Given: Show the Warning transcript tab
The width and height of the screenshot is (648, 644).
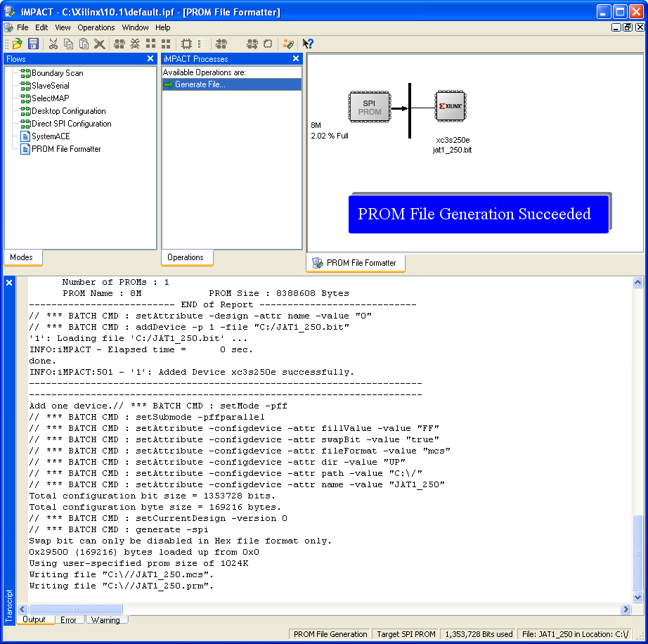Looking at the screenshot, I should tap(107, 619).
